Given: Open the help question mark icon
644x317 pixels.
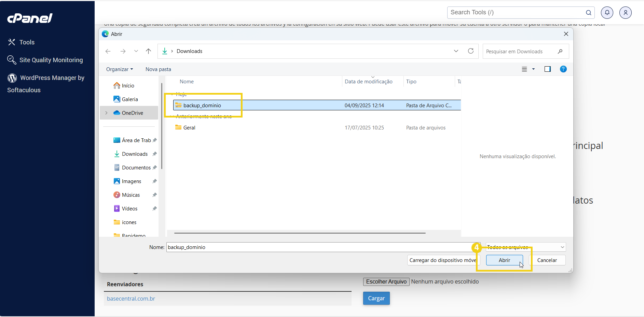Looking at the screenshot, I should click(x=563, y=69).
